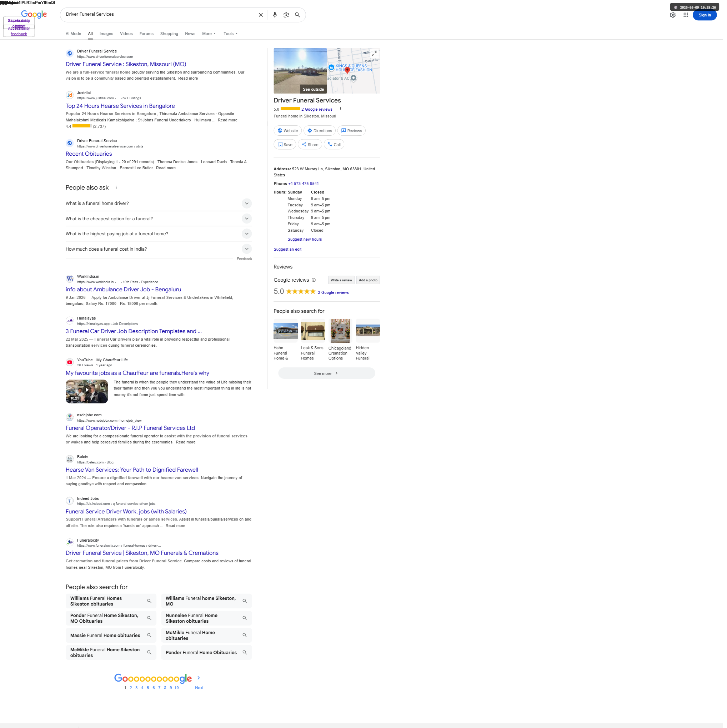Expand 'How much does a funeral cost in India?'
This screenshot has width=727, height=728.
(x=247, y=250)
